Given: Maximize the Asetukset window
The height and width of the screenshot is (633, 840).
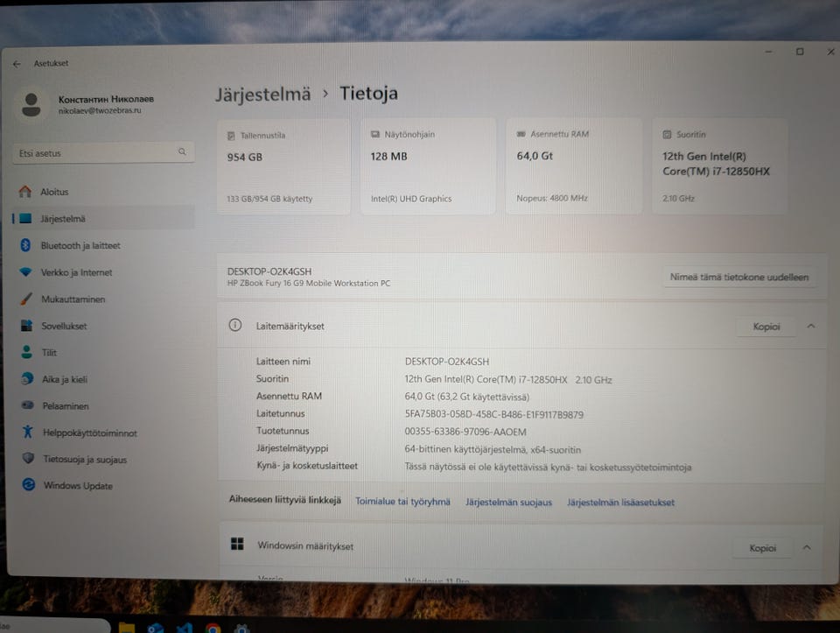Looking at the screenshot, I should [800, 52].
